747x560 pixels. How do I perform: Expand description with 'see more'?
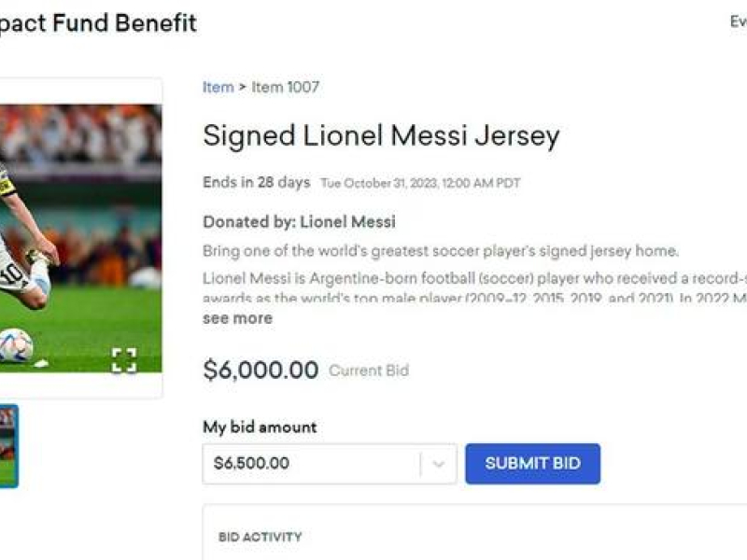[237, 318]
